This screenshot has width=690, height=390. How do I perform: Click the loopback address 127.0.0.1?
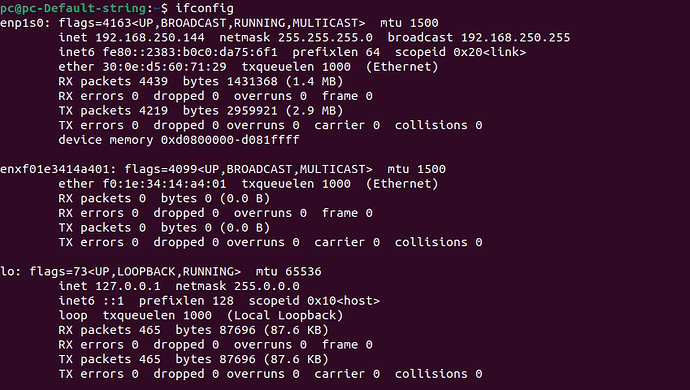(128, 286)
